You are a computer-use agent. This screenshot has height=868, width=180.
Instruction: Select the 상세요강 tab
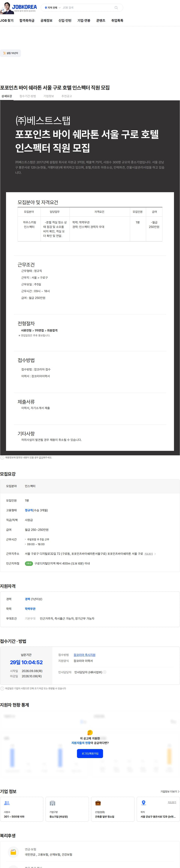(7, 96)
